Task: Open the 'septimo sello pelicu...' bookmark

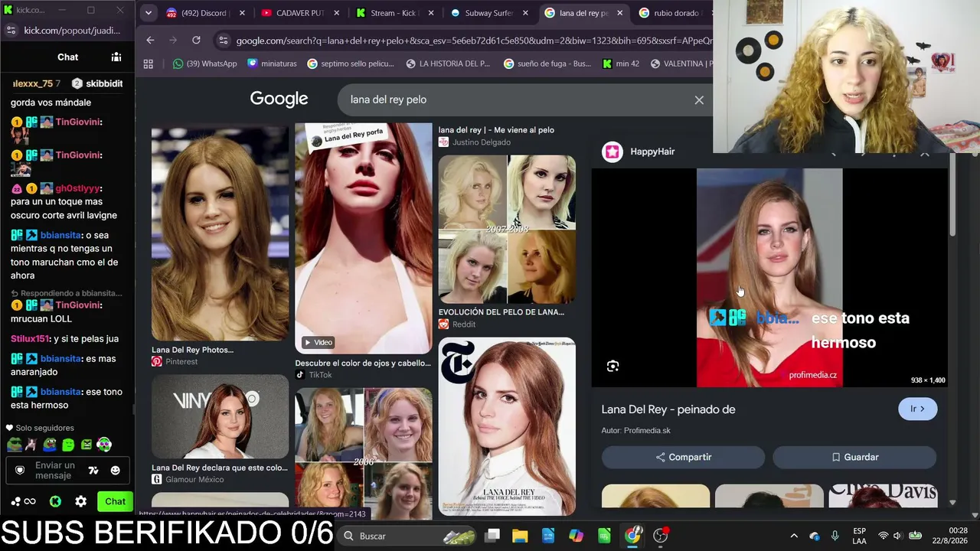Action: pyautogui.click(x=351, y=64)
